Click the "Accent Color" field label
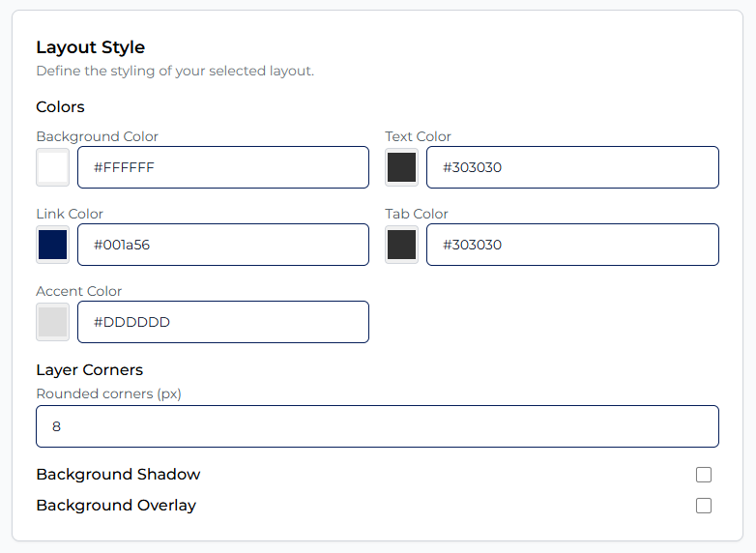 78,291
